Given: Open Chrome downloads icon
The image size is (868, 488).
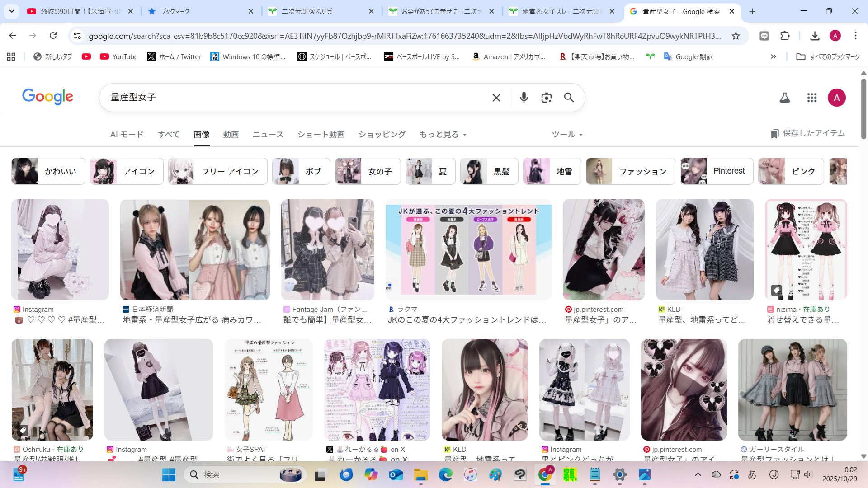Looking at the screenshot, I should [x=815, y=36].
